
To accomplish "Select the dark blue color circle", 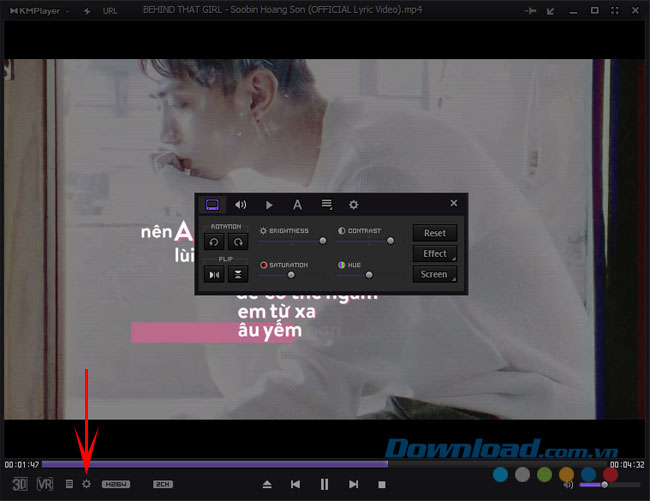I will [x=588, y=474].
